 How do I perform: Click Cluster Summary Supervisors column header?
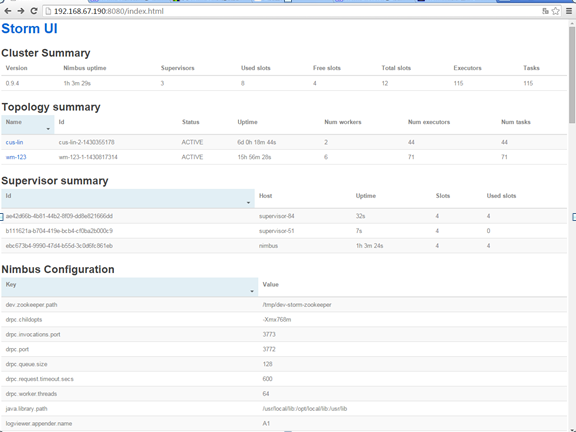(177, 68)
